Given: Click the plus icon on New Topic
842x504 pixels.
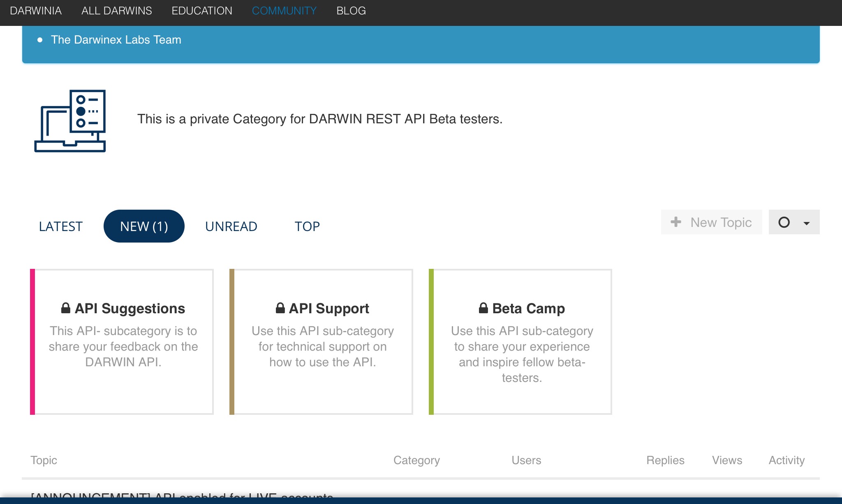Looking at the screenshot, I should 676,222.
